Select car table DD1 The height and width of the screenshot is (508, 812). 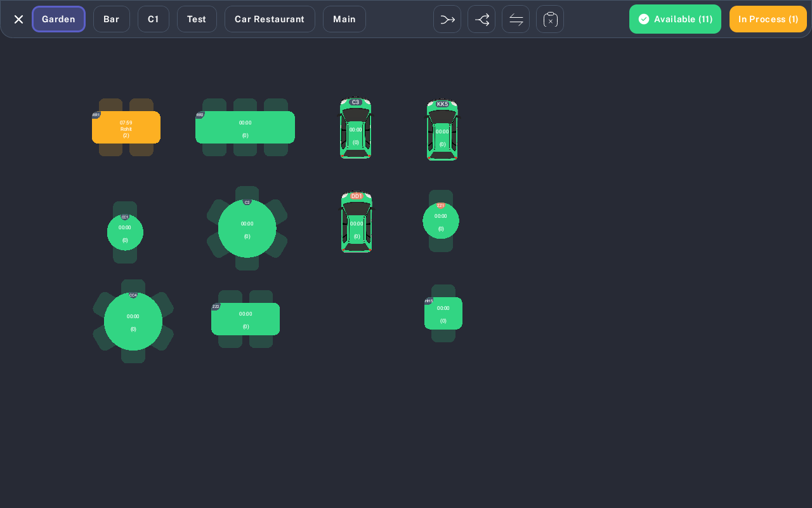(x=357, y=222)
